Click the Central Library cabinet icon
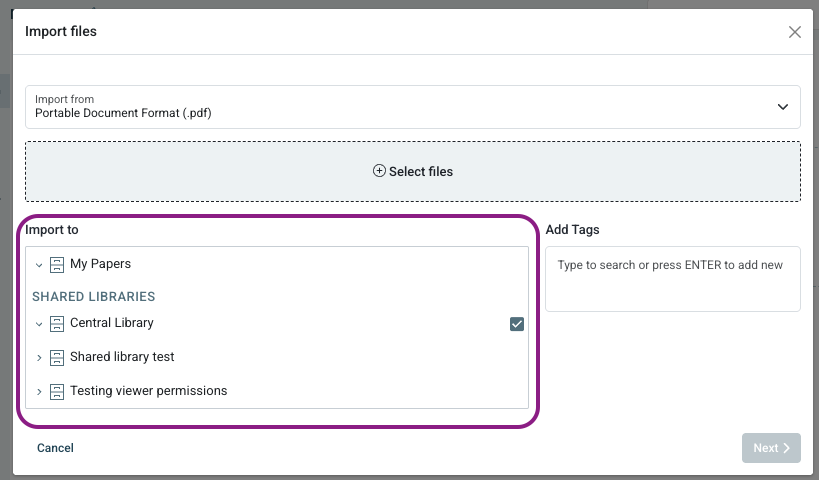 (x=57, y=324)
